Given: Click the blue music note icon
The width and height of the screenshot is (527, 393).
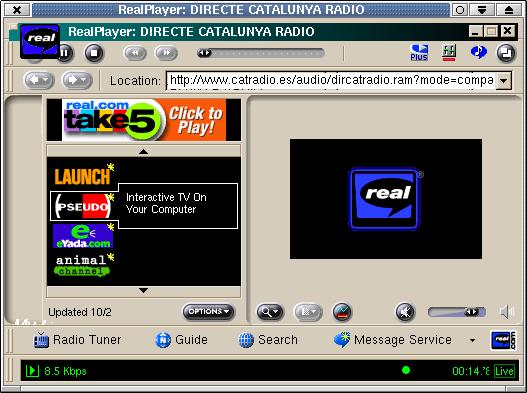Looking at the screenshot, I should [x=479, y=52].
